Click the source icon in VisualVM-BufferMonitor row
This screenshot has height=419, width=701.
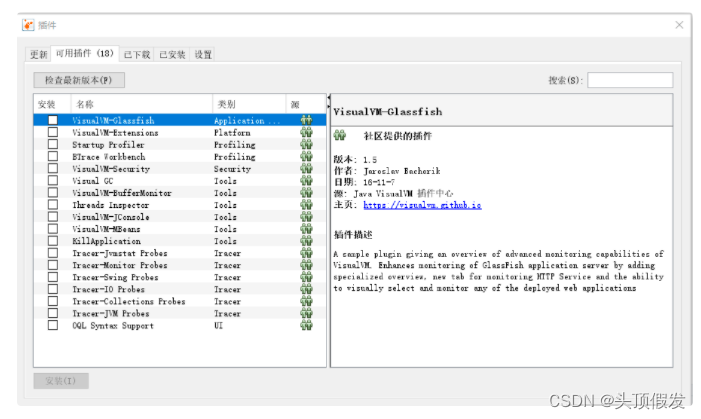(x=306, y=193)
